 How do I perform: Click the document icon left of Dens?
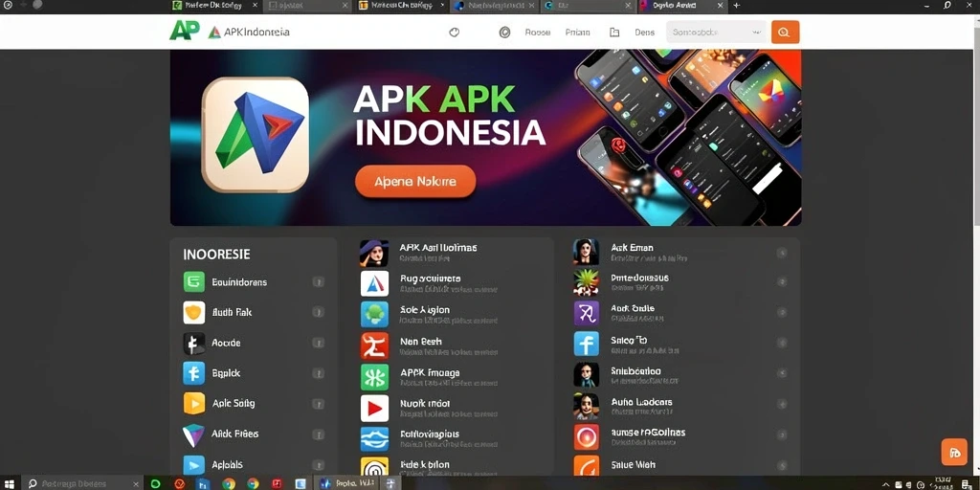[614, 33]
